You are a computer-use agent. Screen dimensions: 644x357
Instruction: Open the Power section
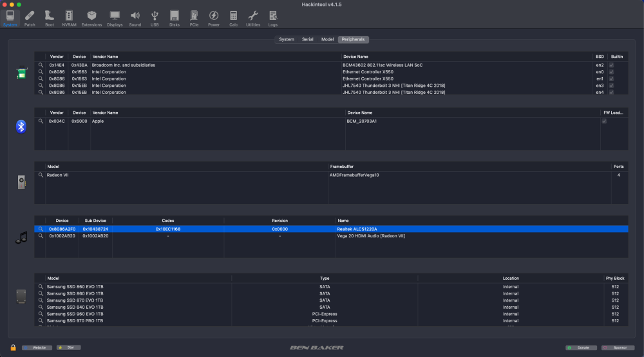[214, 18]
